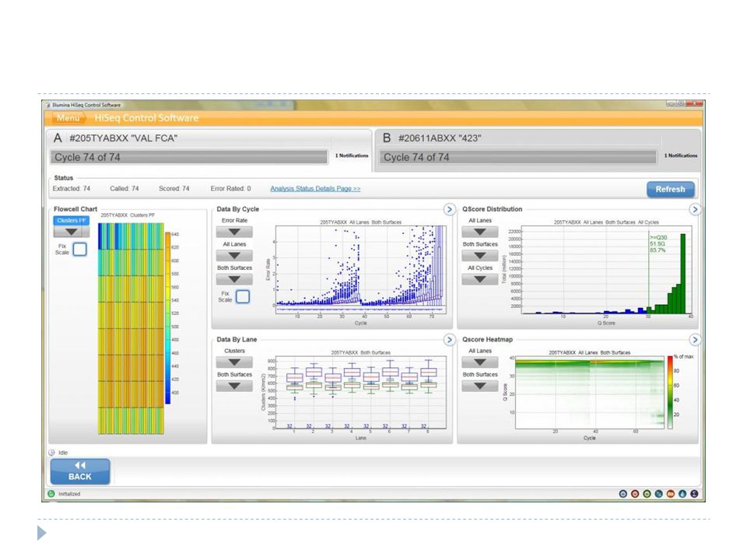The width and height of the screenshot is (747, 560).
Task: Click the orange status icon in bottom bar
Action: point(670,494)
